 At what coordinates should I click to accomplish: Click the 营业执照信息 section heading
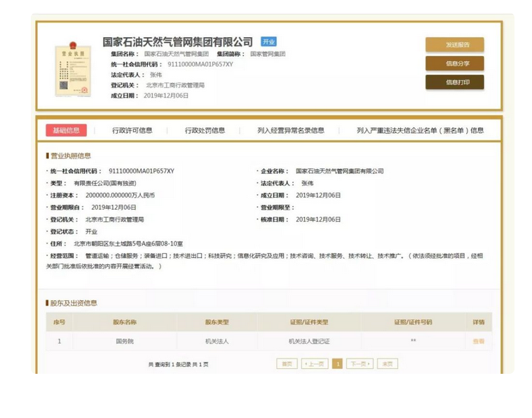[x=71, y=156]
